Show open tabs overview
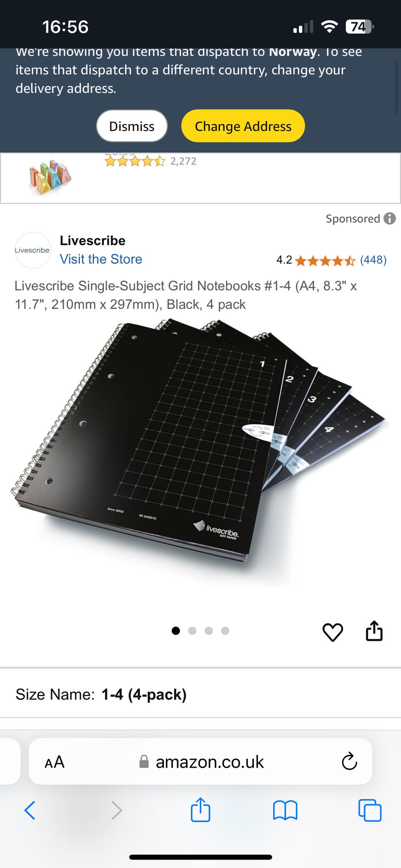The width and height of the screenshot is (401, 868). coord(370,810)
